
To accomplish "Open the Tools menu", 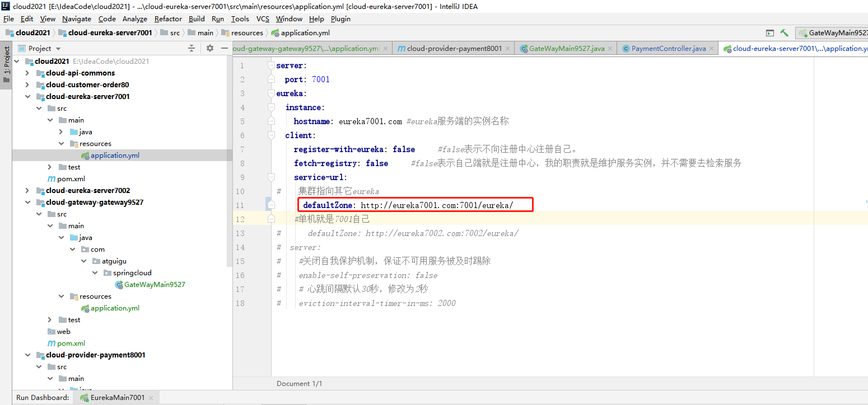I will pyautogui.click(x=240, y=18).
